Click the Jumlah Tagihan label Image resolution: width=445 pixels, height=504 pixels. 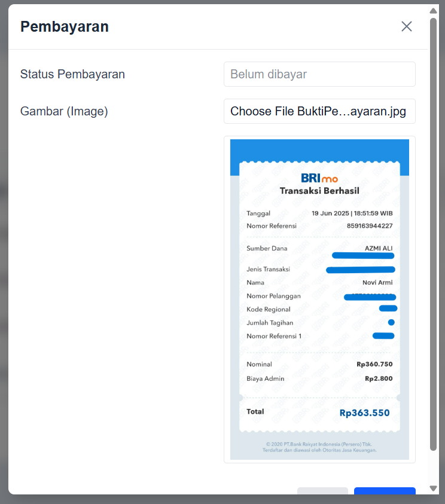(x=270, y=323)
